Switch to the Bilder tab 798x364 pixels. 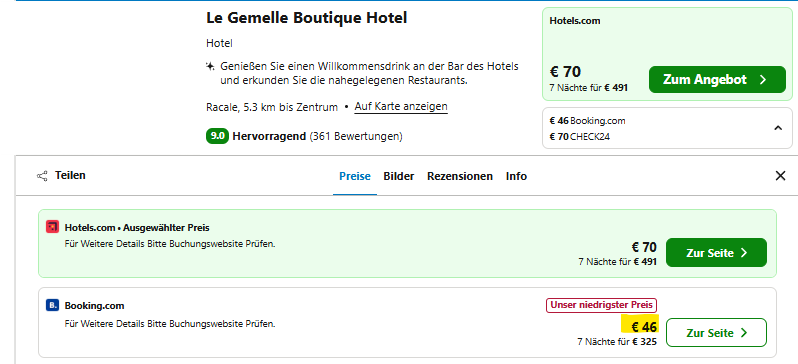(x=398, y=176)
